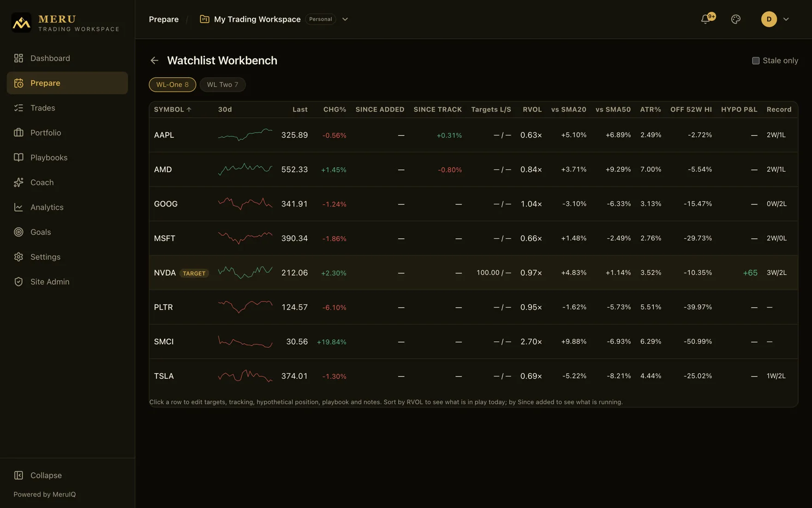Click SMCI change value +19.84%
The image size is (812, 508).
point(331,342)
